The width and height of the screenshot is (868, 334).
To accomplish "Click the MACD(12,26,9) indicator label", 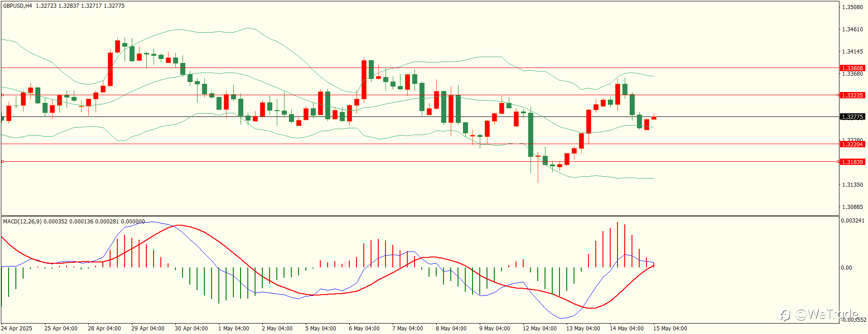I will coord(22,221).
